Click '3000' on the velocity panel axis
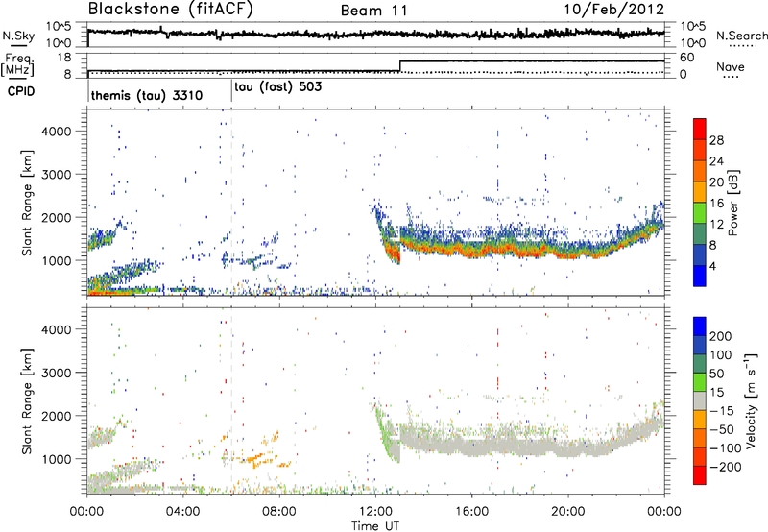The height and width of the screenshot is (532, 768). 57,373
